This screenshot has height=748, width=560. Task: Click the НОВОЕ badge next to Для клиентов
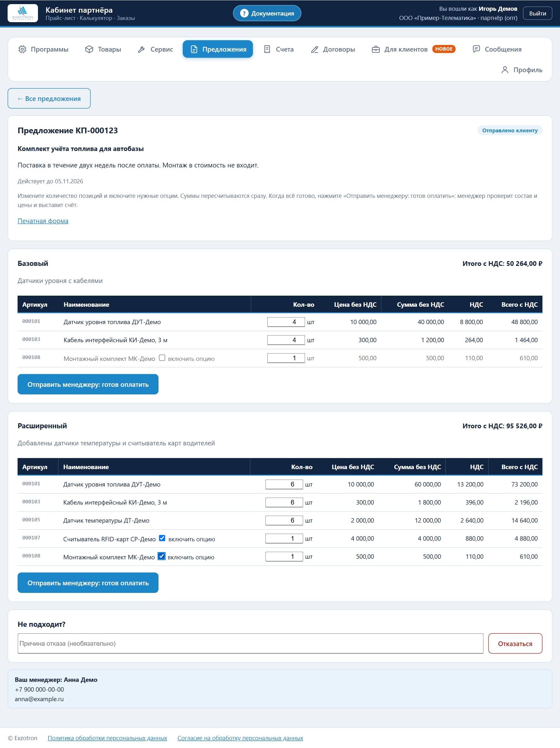[444, 49]
